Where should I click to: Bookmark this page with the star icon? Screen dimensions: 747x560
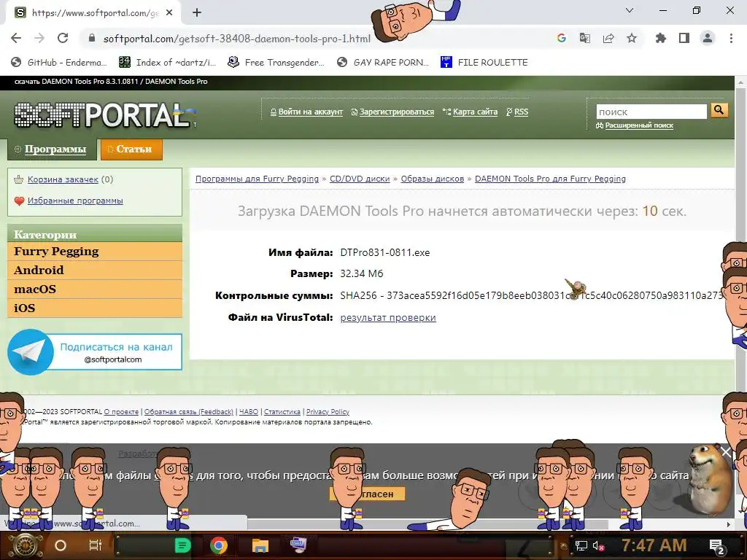click(x=632, y=39)
